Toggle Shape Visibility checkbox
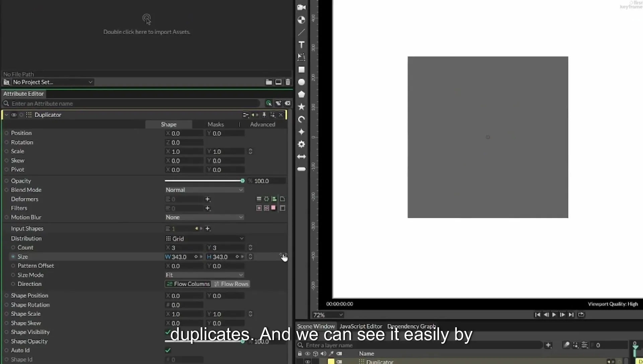The width and height of the screenshot is (643, 364). (168, 332)
